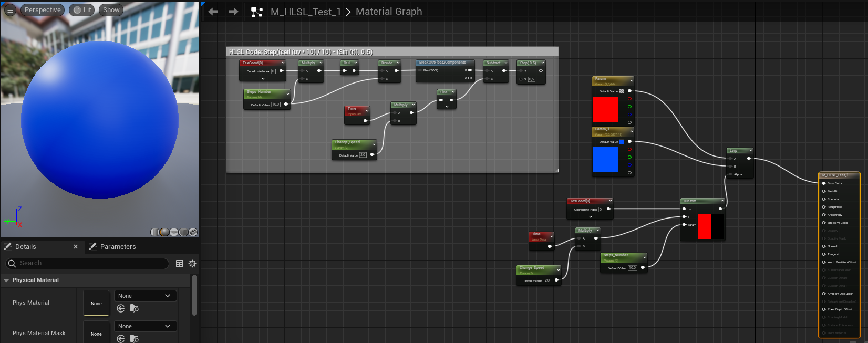868x343 pixels.
Task: Open Details panel settings gear
Action: [x=192, y=264]
